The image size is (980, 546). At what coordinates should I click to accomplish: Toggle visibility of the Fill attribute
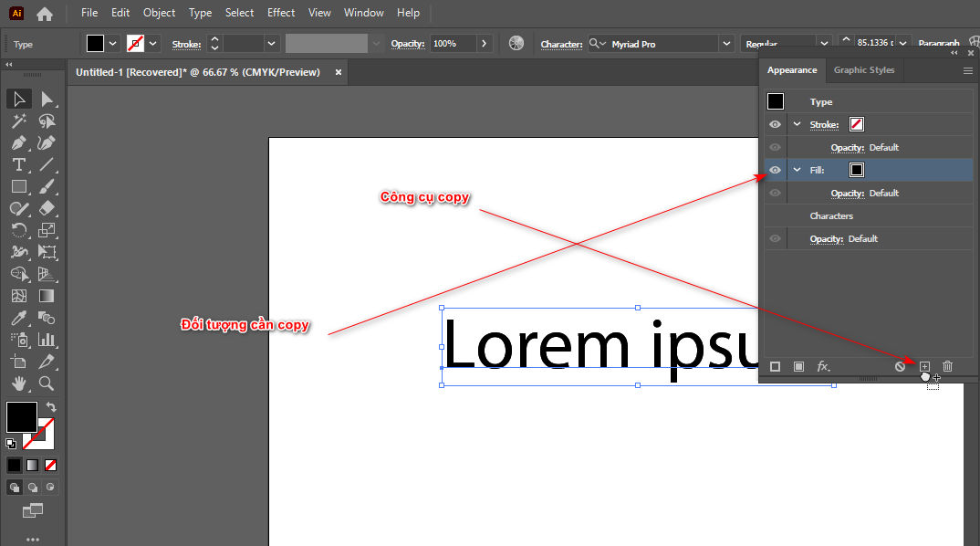[x=775, y=170]
